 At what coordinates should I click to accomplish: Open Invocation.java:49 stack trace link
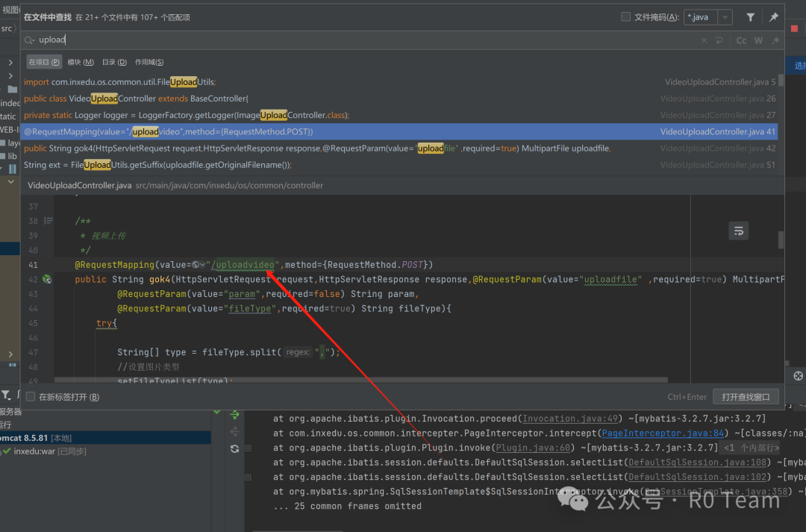click(570, 419)
